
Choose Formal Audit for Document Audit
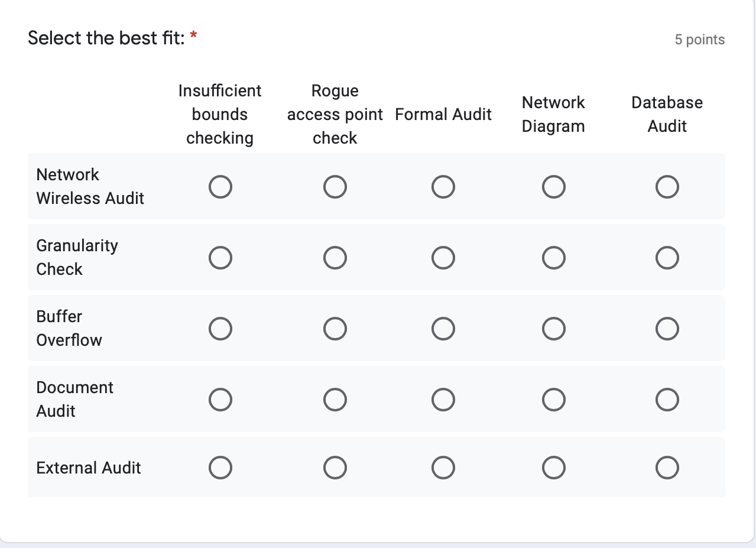tap(443, 399)
